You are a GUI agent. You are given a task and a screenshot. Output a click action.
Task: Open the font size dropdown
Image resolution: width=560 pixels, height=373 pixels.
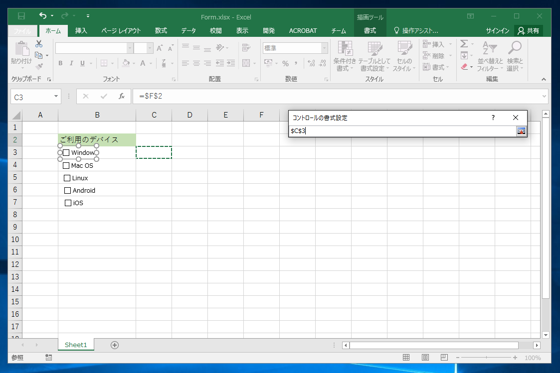pos(150,48)
